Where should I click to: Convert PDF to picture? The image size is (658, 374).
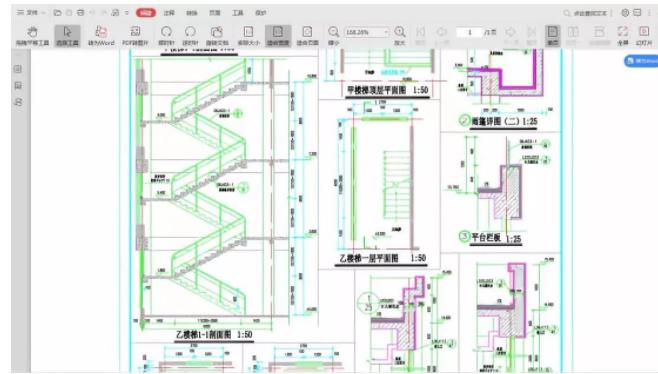click(x=135, y=36)
